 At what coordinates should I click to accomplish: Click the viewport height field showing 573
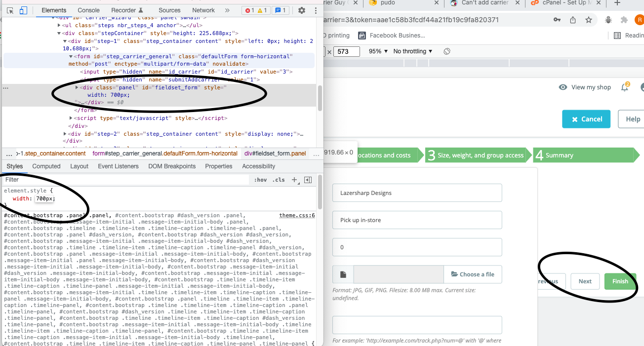tap(347, 51)
